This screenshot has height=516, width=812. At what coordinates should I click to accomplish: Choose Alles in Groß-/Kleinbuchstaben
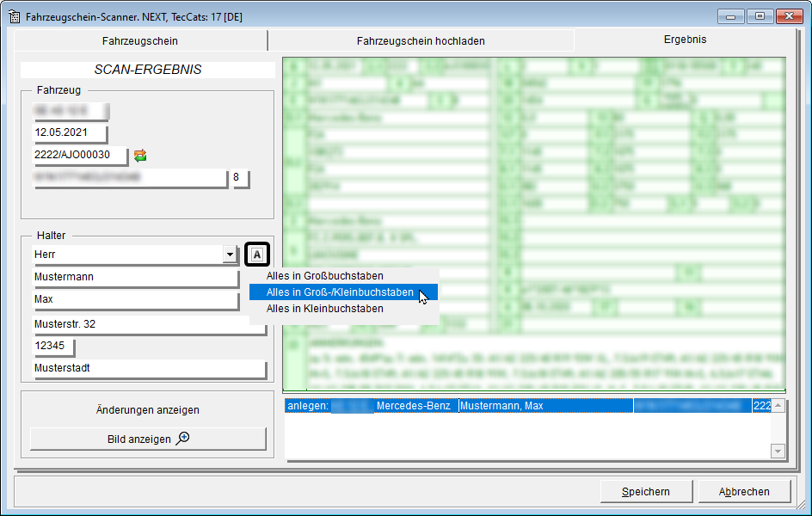tap(344, 292)
